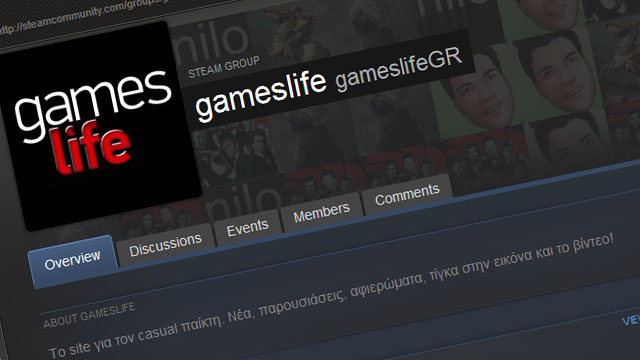The image size is (640, 360).
Task: Select the face thumbnail with green background
Action: [x=478, y=92]
